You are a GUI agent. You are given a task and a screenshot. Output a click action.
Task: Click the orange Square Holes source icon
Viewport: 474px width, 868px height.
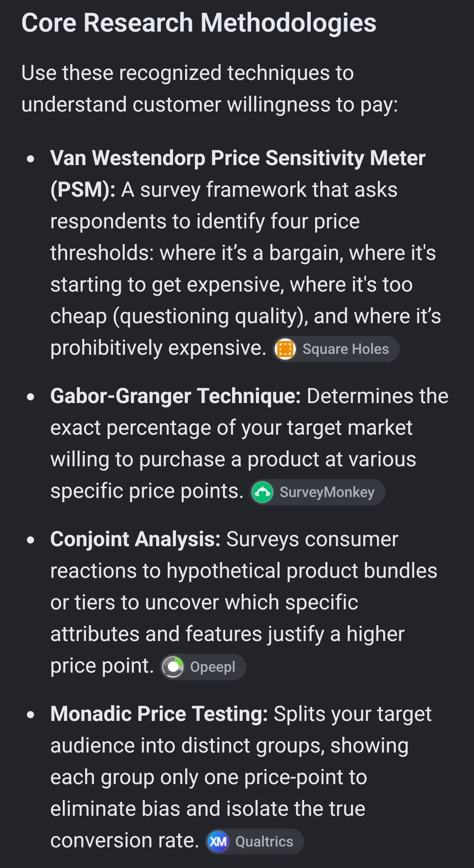285,349
